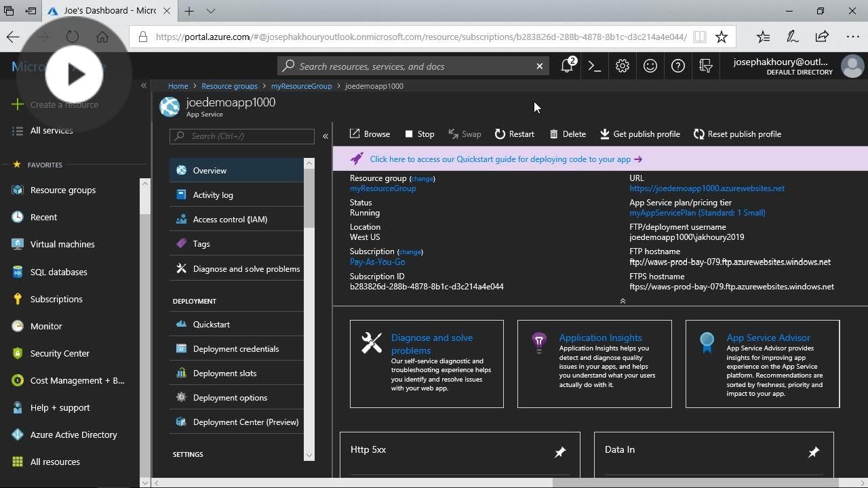Select Overview in the resource menu
This screenshot has width=868, height=488.
pos(237,171)
